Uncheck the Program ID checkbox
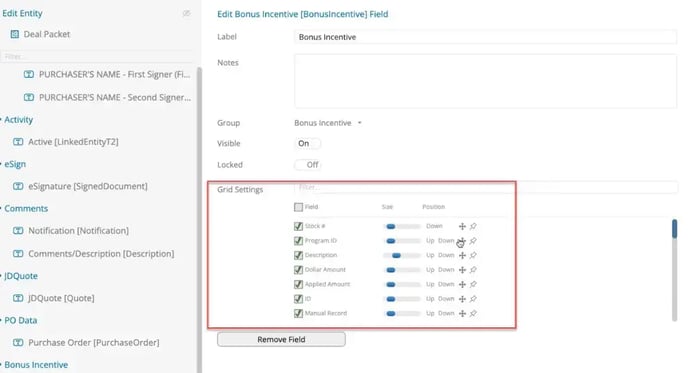 pos(298,241)
